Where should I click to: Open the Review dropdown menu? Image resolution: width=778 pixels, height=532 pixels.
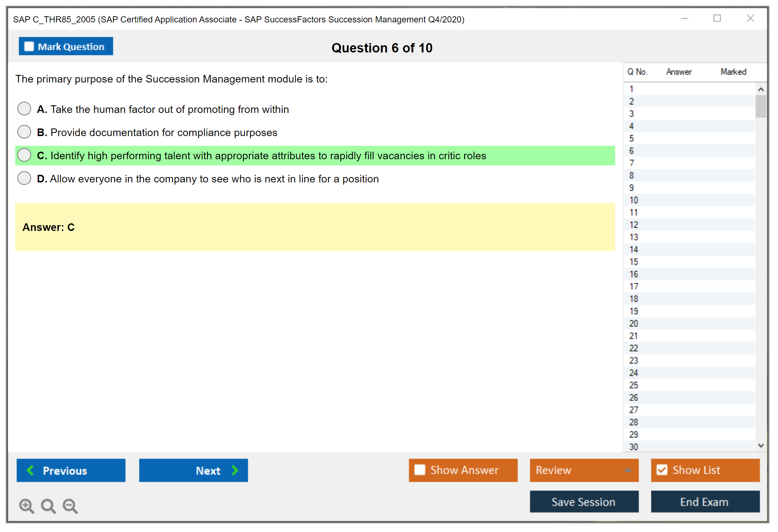(x=584, y=470)
